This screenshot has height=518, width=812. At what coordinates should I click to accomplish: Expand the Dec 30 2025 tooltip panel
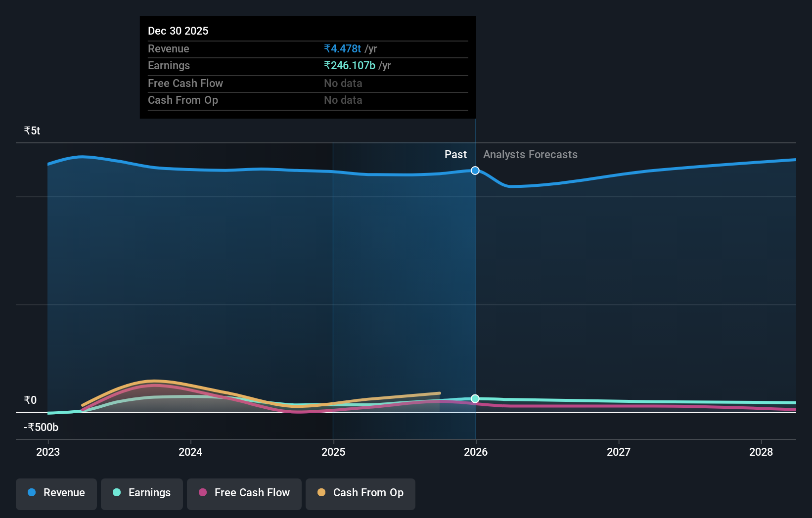click(308, 67)
